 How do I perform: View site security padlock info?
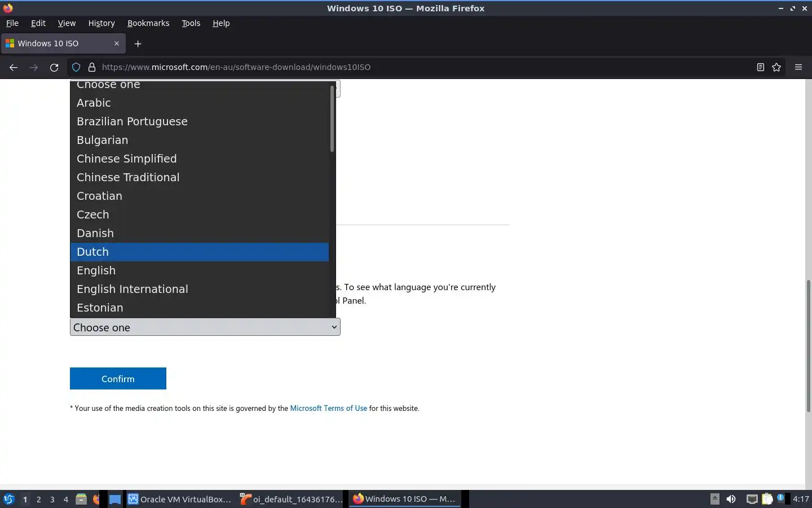click(92, 67)
